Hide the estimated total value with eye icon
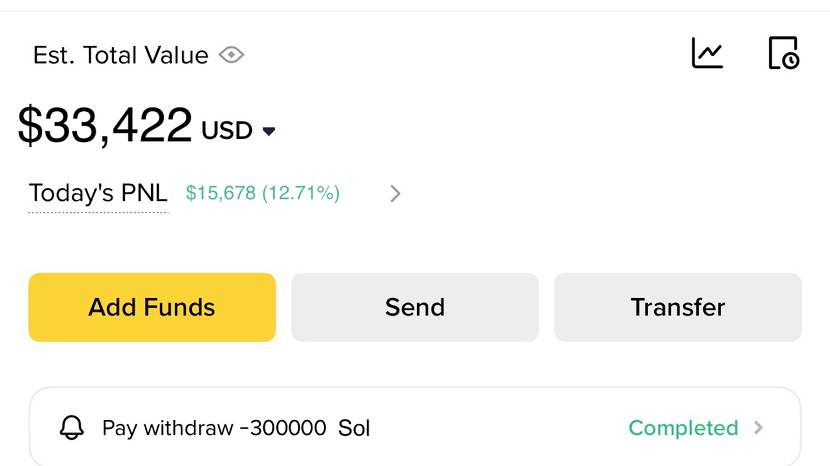Viewport: 830px width, 466px height. [x=231, y=55]
